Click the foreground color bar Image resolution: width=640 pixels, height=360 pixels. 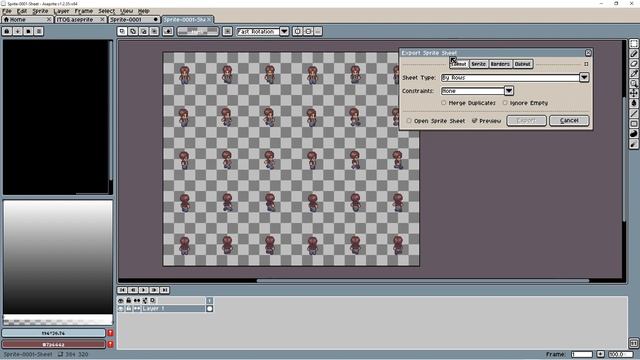tap(53, 333)
